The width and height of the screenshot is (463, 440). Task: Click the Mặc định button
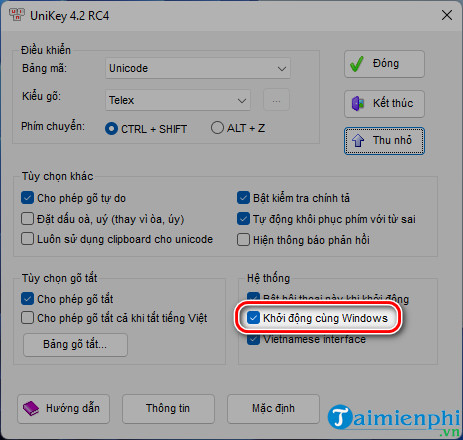coord(273,409)
